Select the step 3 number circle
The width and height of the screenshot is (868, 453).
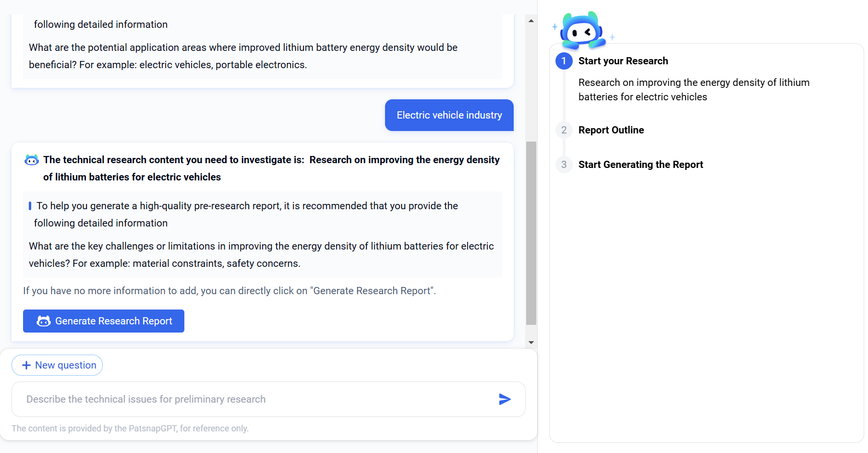click(x=564, y=165)
